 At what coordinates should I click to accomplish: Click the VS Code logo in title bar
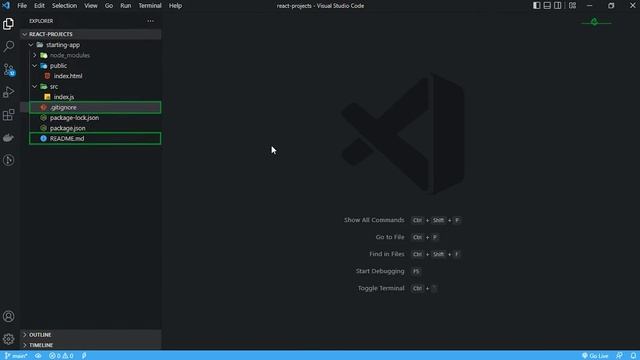(x=6, y=6)
